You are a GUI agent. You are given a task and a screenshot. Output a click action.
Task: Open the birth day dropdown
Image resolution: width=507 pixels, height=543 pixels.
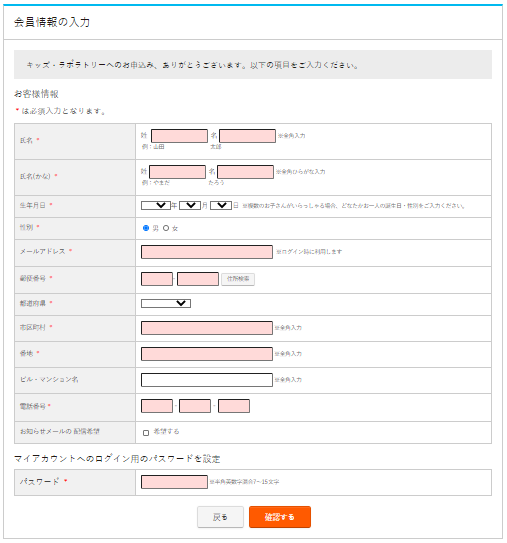(221, 205)
